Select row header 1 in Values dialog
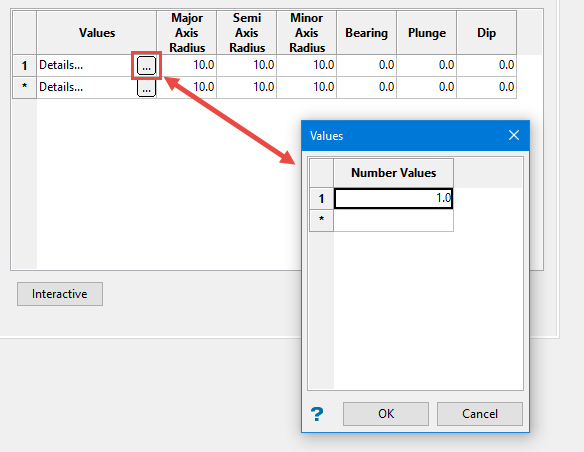The height and width of the screenshot is (452, 584). click(321, 198)
